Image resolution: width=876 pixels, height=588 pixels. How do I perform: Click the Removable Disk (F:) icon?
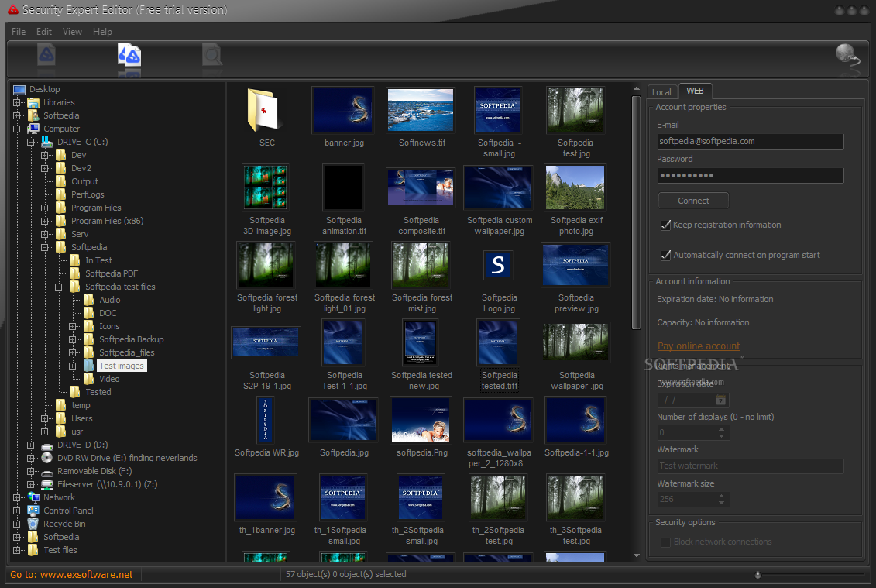47,472
